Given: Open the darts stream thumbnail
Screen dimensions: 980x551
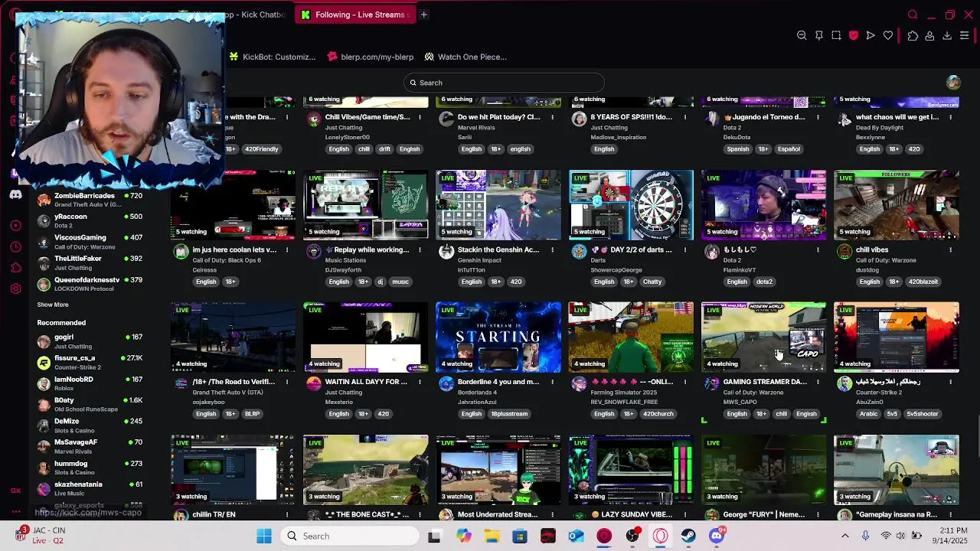Looking at the screenshot, I should click(x=631, y=205).
